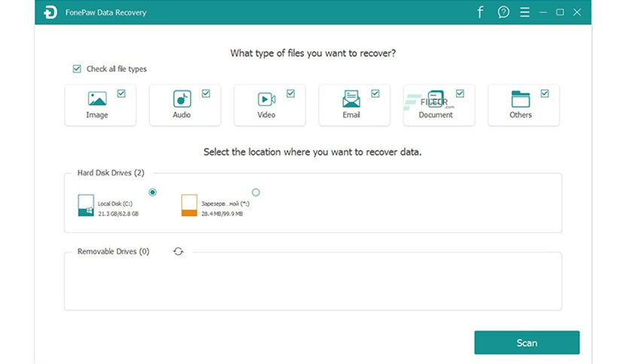Image resolution: width=629 pixels, height=364 pixels.
Task: Close the FonePaw Data Recovery window
Action: [577, 13]
